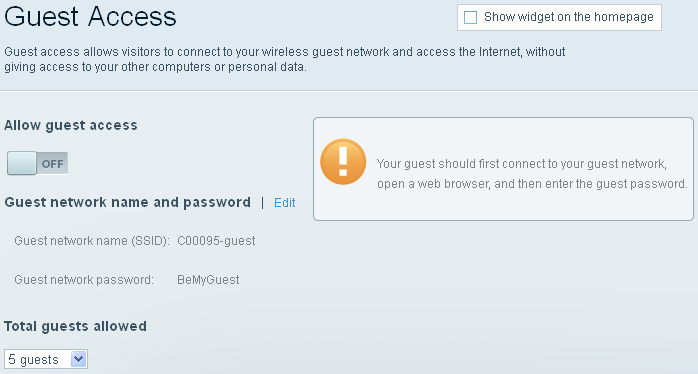This screenshot has height=374, width=698.
Task: Click the blue arrow of guests combo box
Action: pyautogui.click(x=78, y=359)
